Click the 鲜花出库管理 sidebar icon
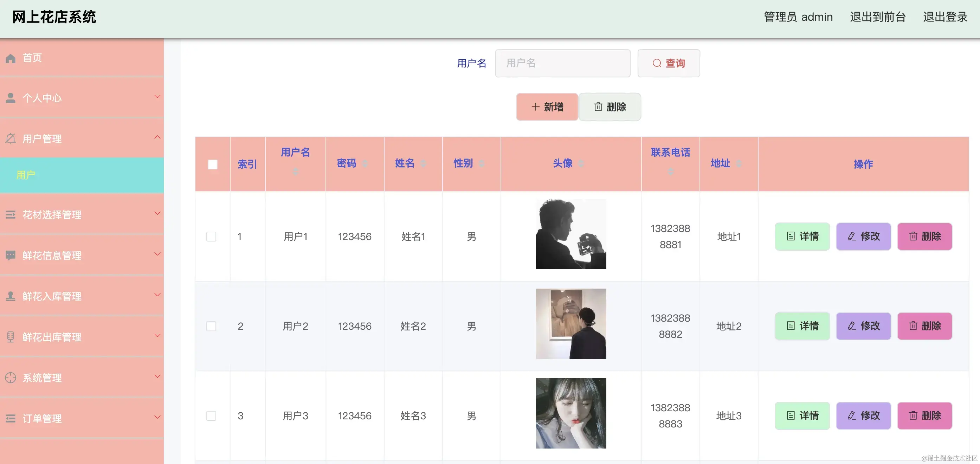 coord(11,337)
